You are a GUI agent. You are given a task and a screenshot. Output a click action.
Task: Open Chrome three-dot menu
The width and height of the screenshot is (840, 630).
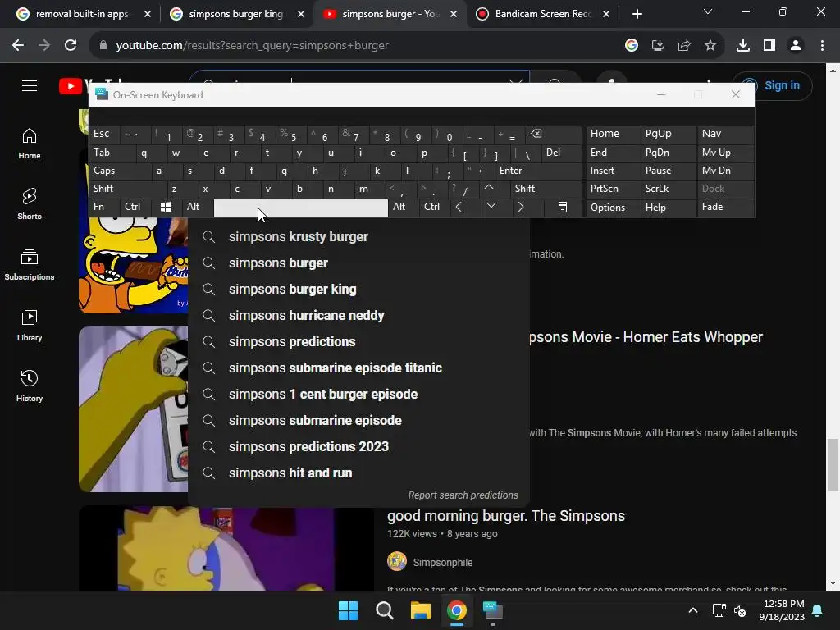822,46
